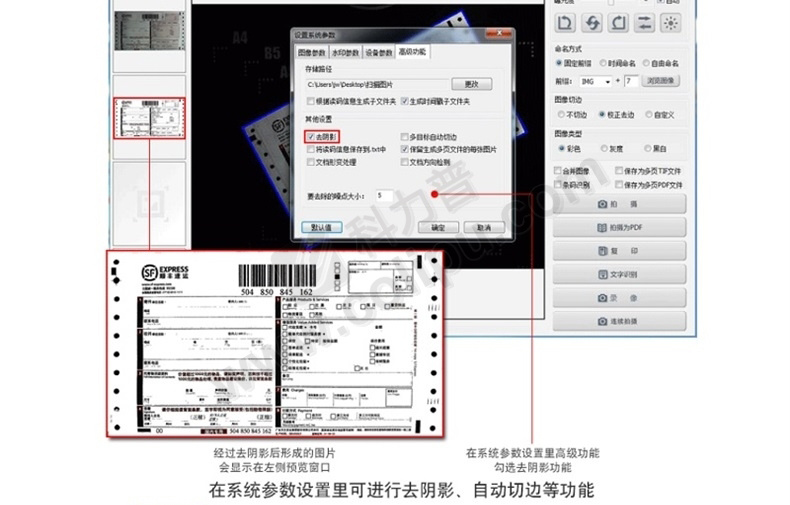This screenshot has width=790, height=505.
Task: Click the 默认值 default button
Action: point(322,227)
